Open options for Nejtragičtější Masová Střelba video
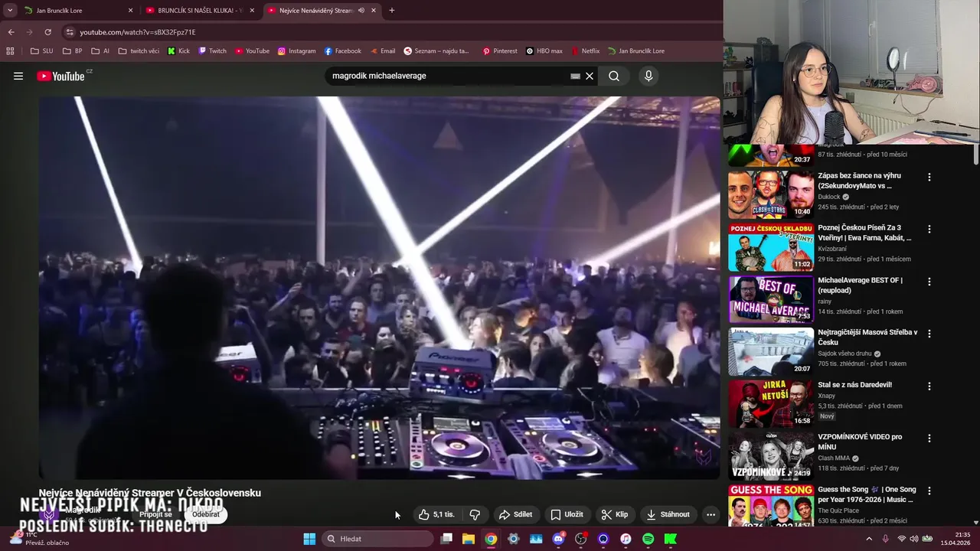The width and height of the screenshot is (980, 551). click(x=929, y=334)
